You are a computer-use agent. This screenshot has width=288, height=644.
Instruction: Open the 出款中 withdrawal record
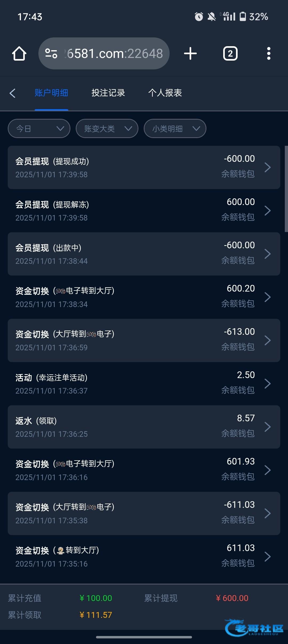click(x=144, y=254)
